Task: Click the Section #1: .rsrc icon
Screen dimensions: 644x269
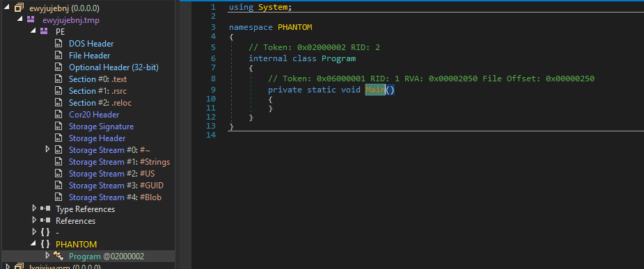Action: coord(58,90)
